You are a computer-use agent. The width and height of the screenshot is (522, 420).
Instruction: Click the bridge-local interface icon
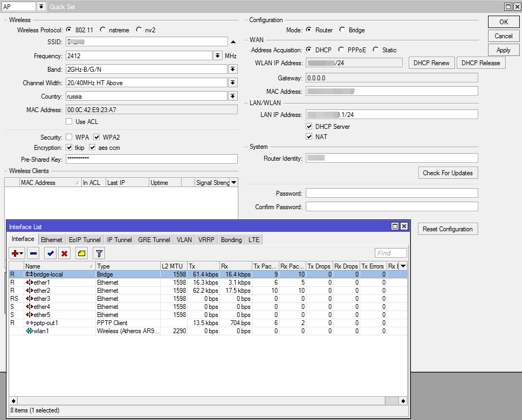pos(29,274)
